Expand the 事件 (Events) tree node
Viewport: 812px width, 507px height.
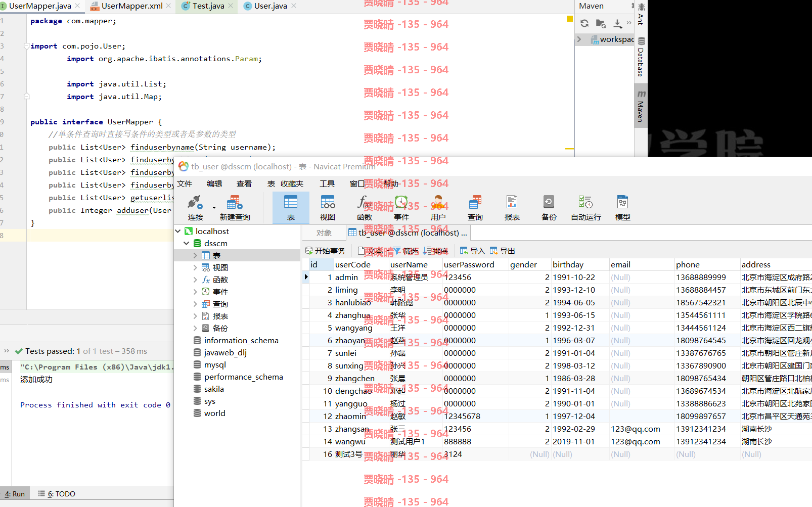pos(195,292)
